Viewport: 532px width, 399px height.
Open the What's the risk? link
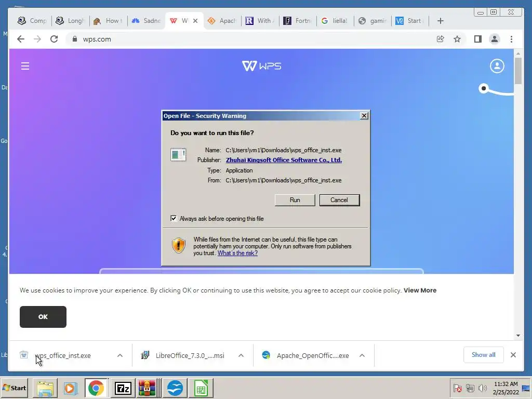click(237, 253)
